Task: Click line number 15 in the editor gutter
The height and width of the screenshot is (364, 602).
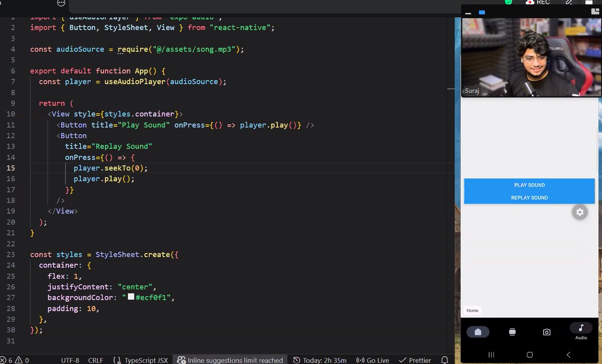Action: tap(11, 168)
